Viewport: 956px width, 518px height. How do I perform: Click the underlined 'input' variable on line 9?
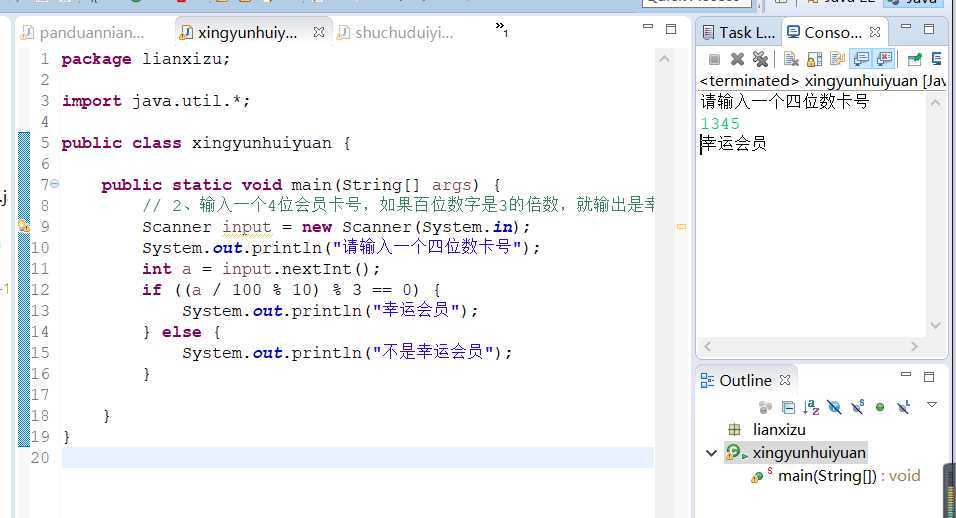[246, 227]
